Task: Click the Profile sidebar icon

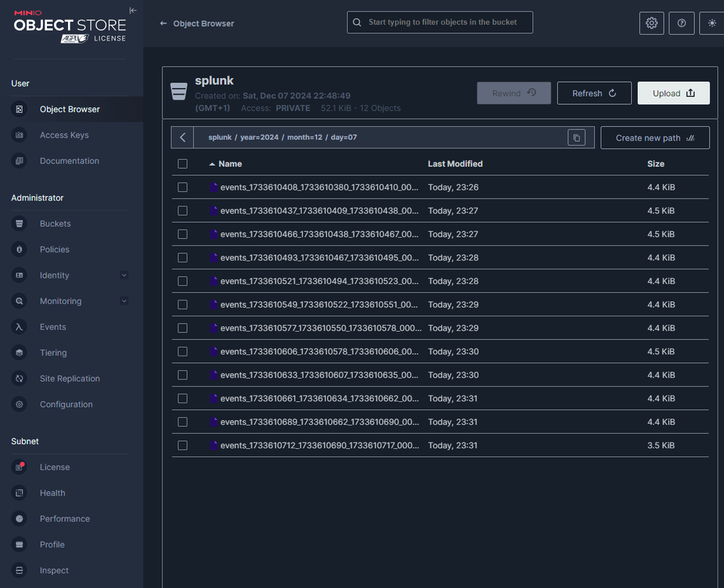Action: click(20, 545)
